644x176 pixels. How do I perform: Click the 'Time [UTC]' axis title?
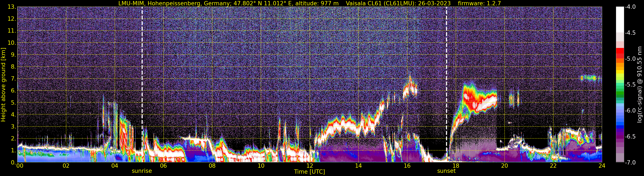tap(310, 172)
